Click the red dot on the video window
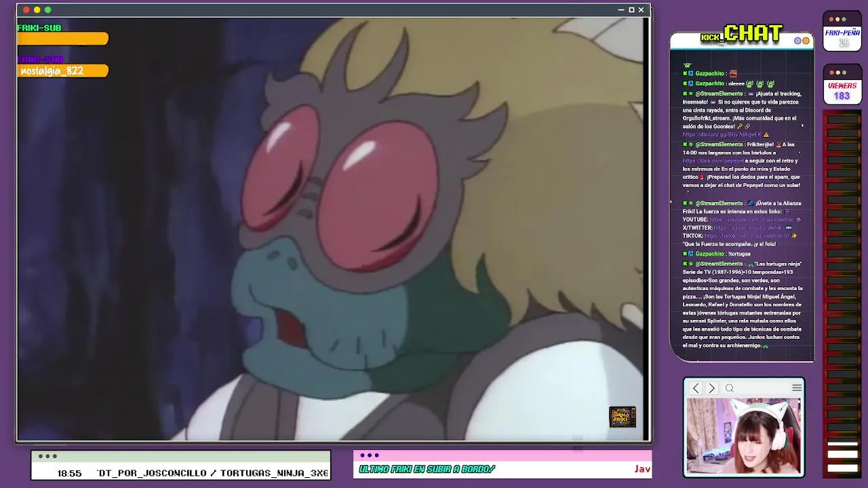The width and height of the screenshot is (868, 488). tap(26, 9)
